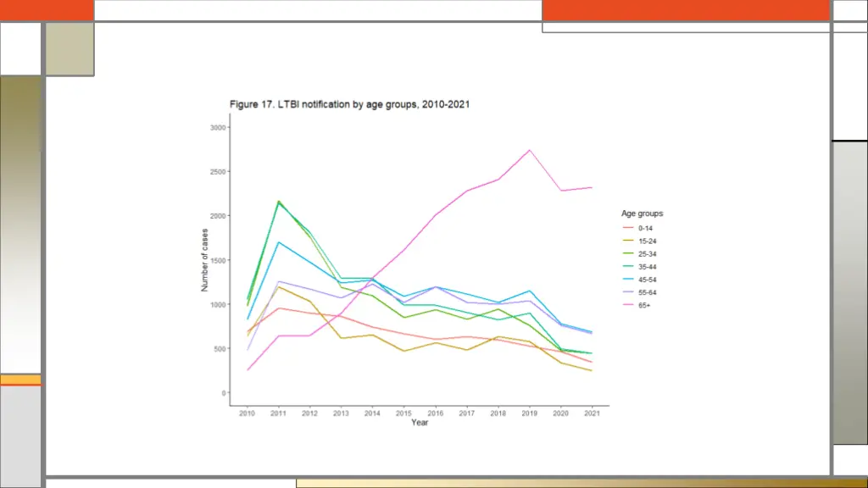Viewport: 868px width, 488px height.
Task: Select the 15-24 age group legend label
Action: point(647,241)
